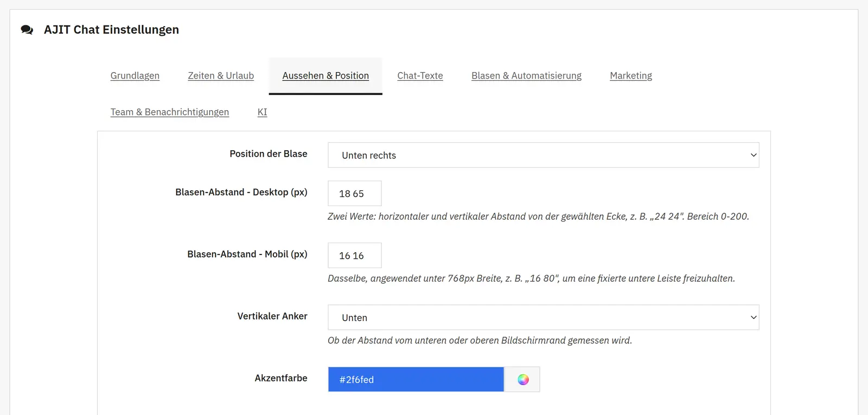Viewport: 868px width, 415px height.
Task: Click the Blasen-Abstand Desktop input field
Action: [x=355, y=194]
